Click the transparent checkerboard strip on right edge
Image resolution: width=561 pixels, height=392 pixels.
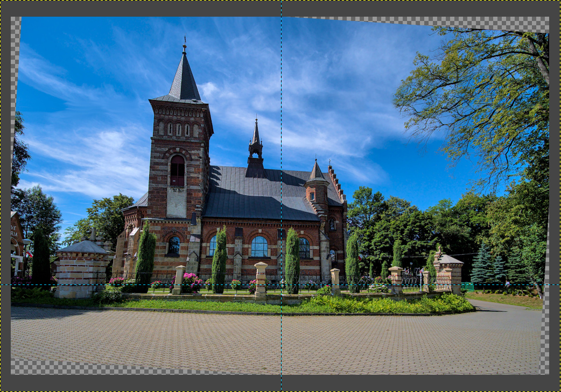(x=545, y=333)
